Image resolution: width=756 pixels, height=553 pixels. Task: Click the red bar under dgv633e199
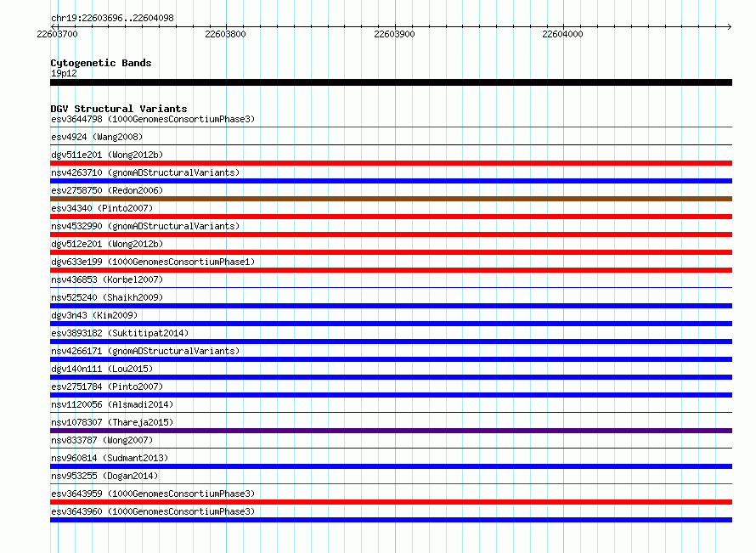coord(391,270)
